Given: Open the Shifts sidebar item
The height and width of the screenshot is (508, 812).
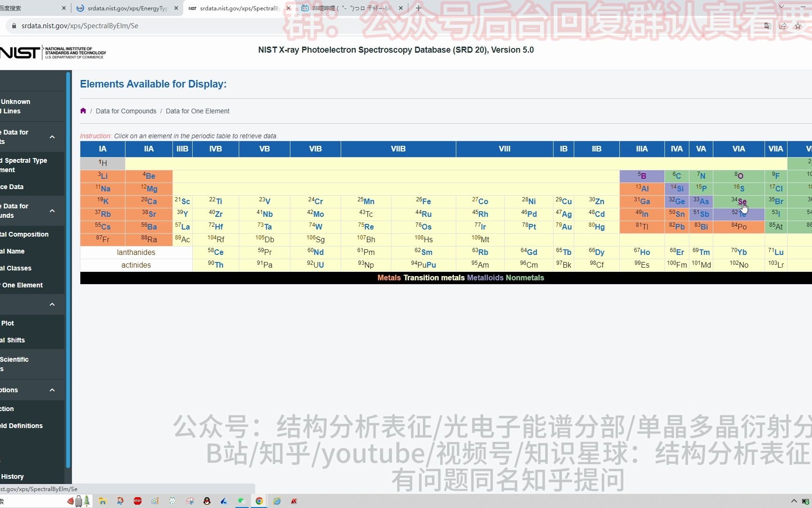Looking at the screenshot, I should click(x=32, y=340).
